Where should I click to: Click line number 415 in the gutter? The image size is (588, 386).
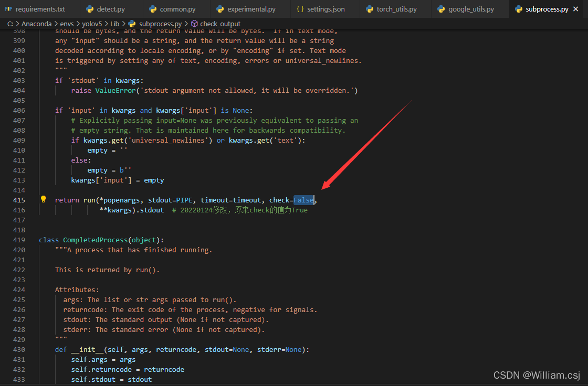pos(19,199)
